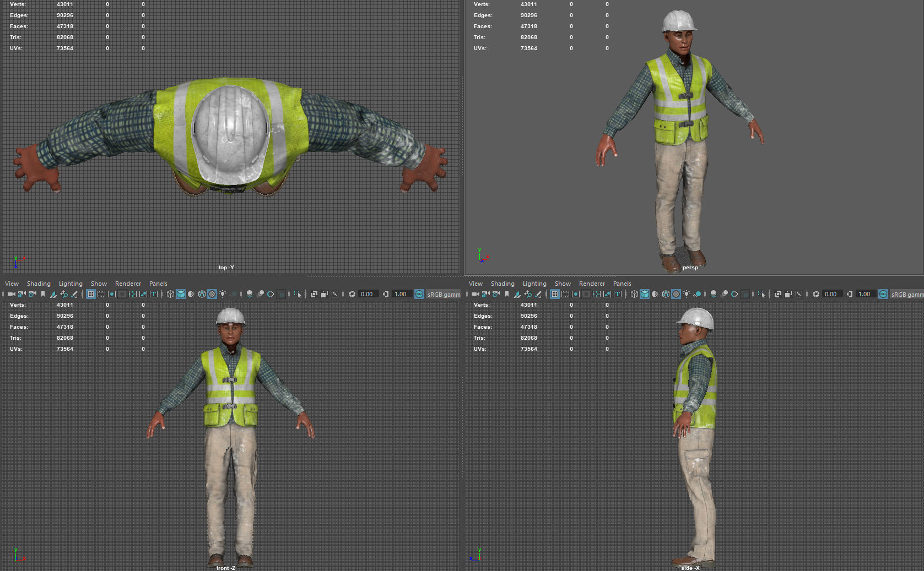
Task: Toggle Film Gate in front panel toolbar
Action: click(x=101, y=294)
